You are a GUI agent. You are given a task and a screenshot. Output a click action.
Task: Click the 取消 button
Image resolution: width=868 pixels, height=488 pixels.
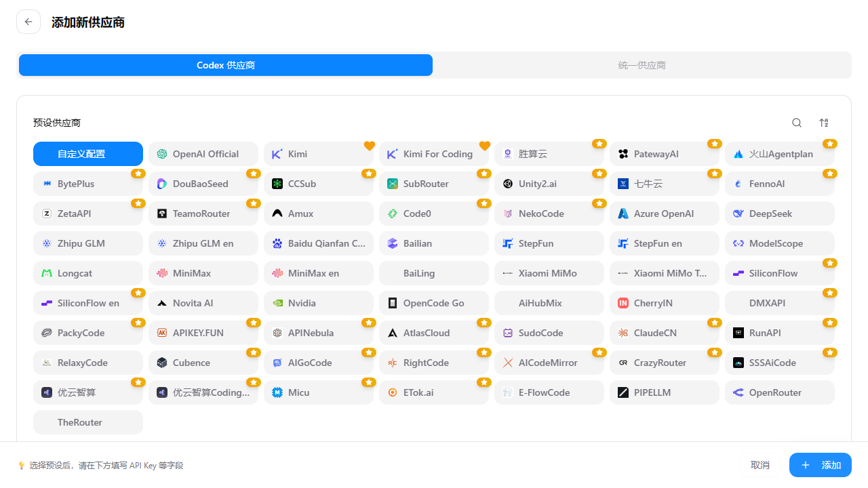[x=760, y=465]
